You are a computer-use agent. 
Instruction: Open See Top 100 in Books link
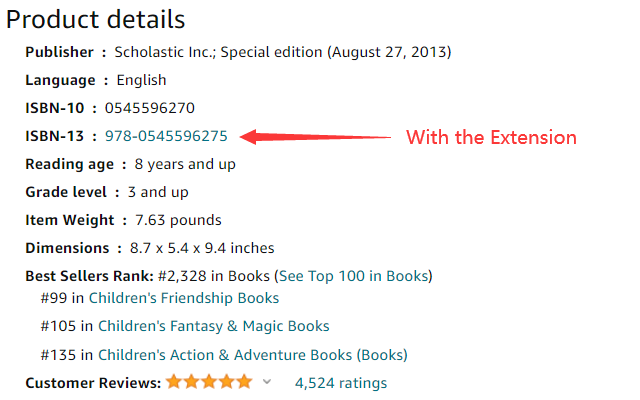click(353, 276)
